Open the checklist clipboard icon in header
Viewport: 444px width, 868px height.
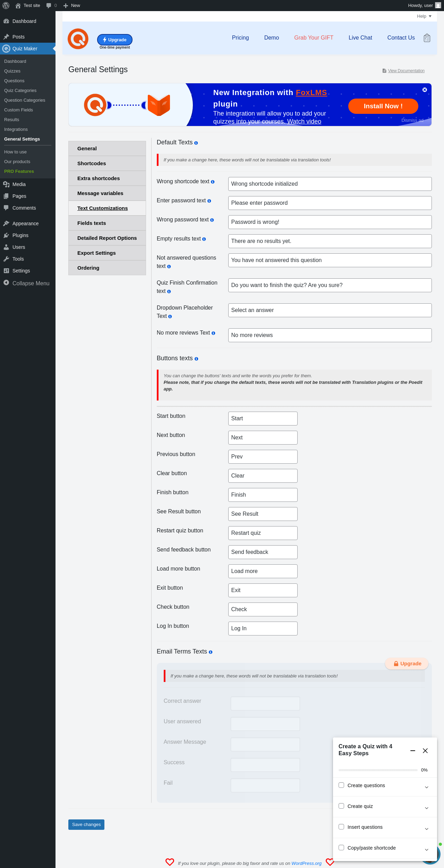pos(427,38)
